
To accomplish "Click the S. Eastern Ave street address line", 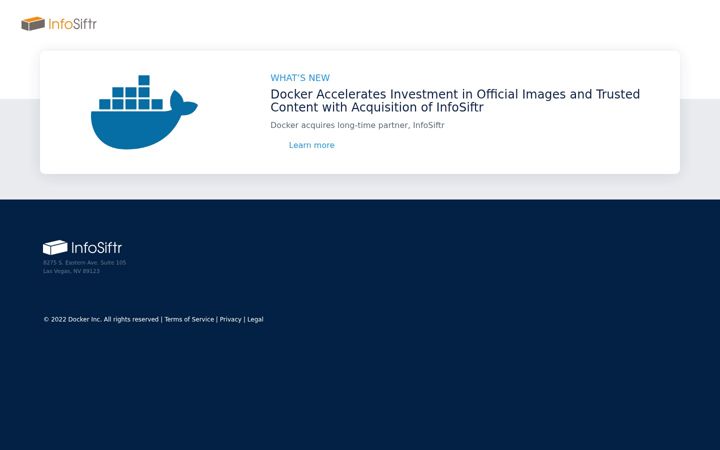I will pos(84,263).
